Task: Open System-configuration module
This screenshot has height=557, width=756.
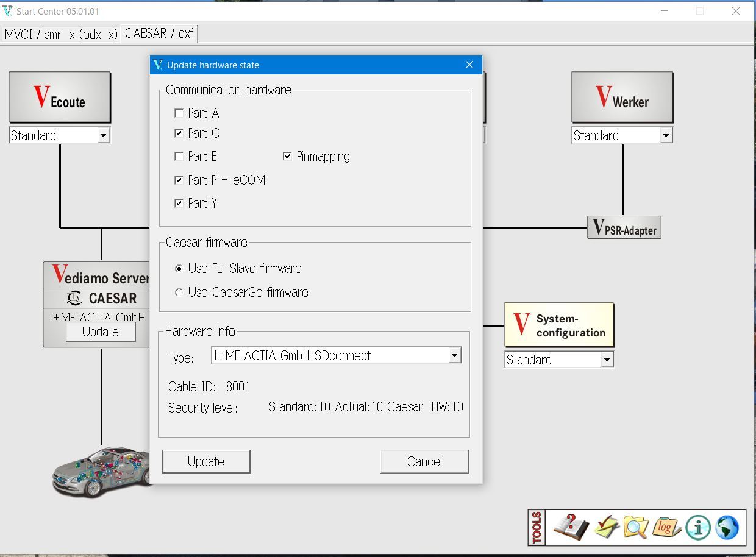Action: pyautogui.click(x=559, y=325)
